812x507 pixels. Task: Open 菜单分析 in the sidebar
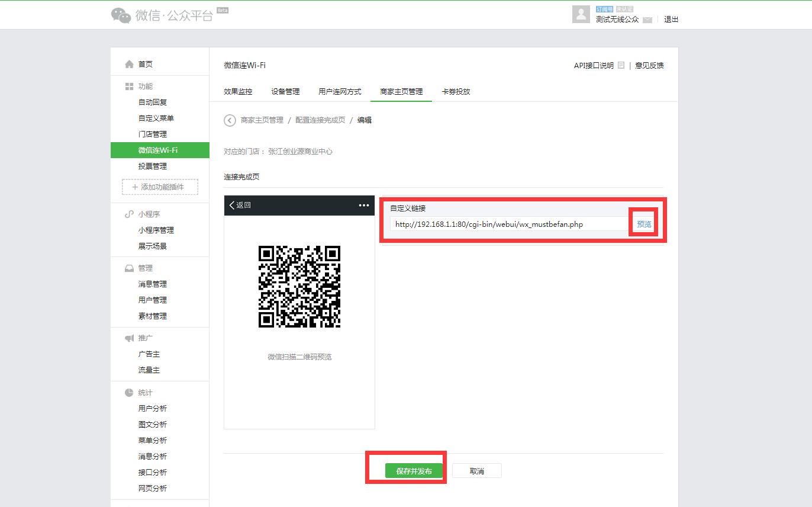pyautogui.click(x=153, y=441)
